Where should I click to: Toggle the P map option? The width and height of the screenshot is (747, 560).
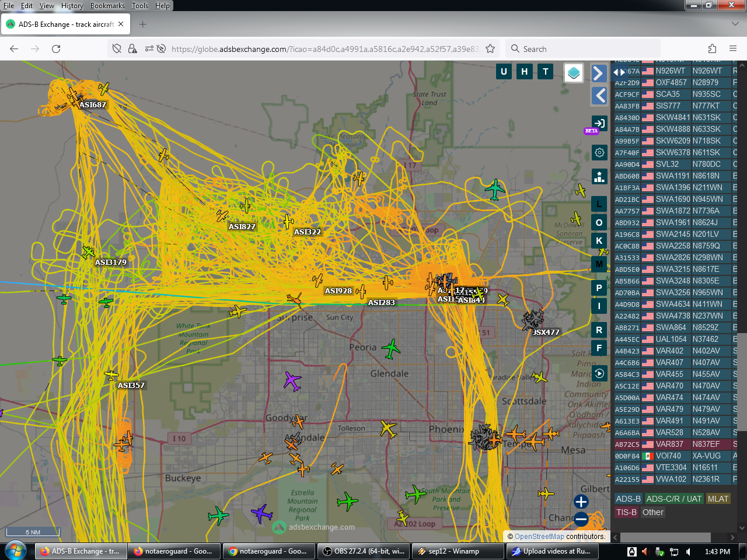599,288
